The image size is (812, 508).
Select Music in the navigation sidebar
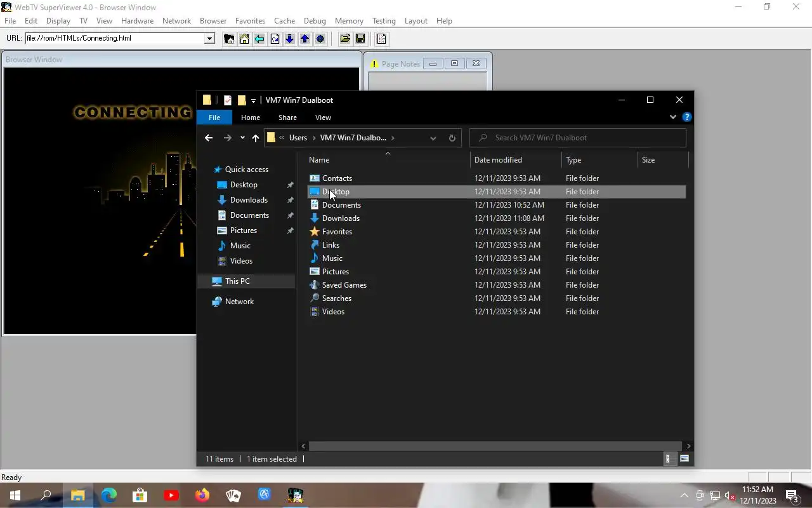240,246
